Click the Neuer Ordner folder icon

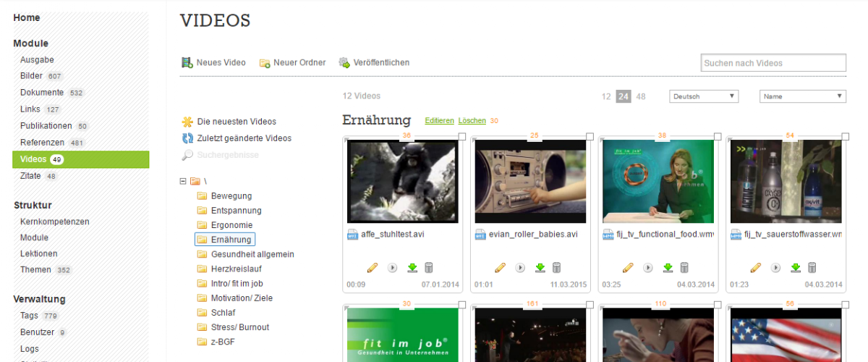[x=265, y=63]
